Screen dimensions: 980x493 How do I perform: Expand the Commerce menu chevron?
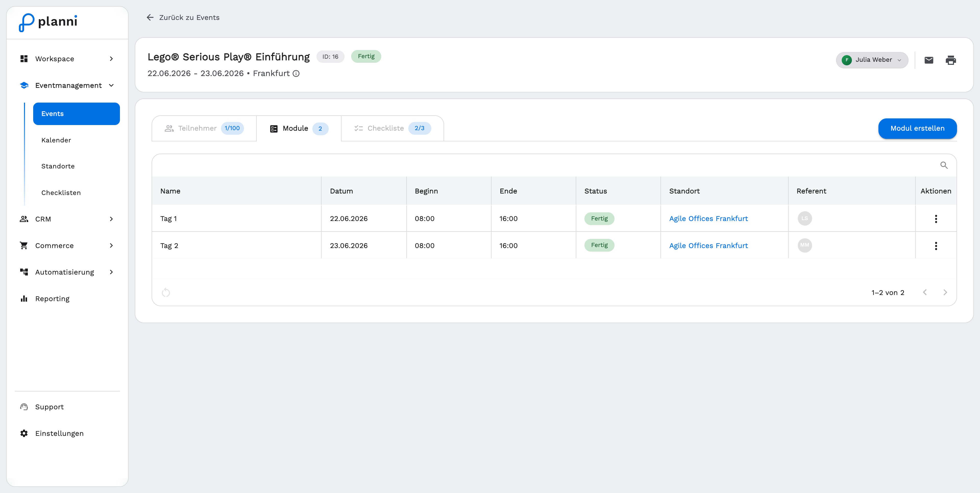pyautogui.click(x=111, y=246)
